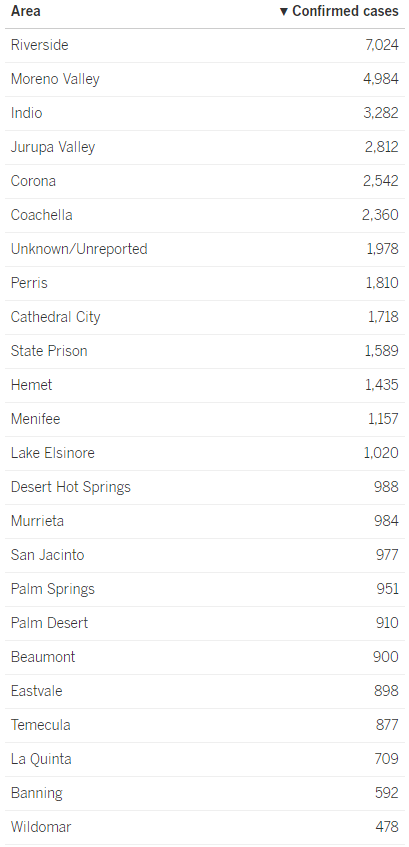409x847 pixels.
Task: Click the Moreno Valley area name
Action: point(55,79)
